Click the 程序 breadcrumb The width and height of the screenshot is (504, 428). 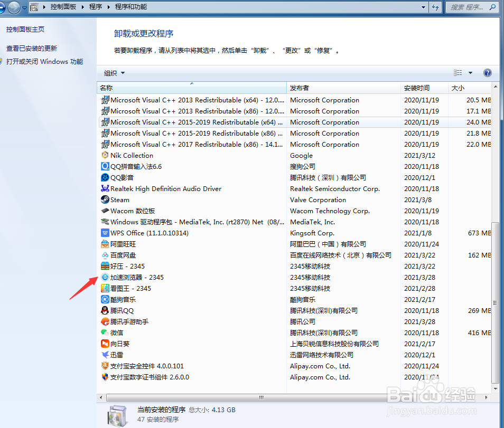click(x=96, y=7)
